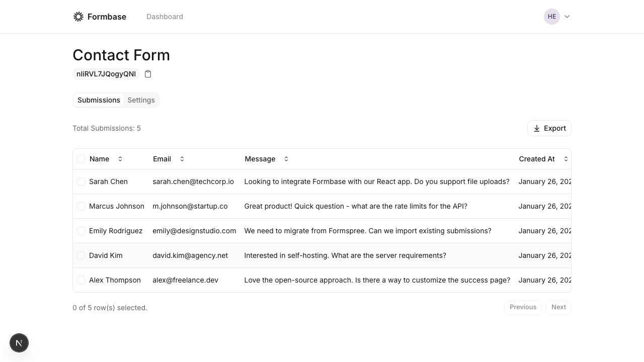Click the nliRVL7JQogyQNI form ID badge
Screen dimensions: 644x362
click(106, 74)
